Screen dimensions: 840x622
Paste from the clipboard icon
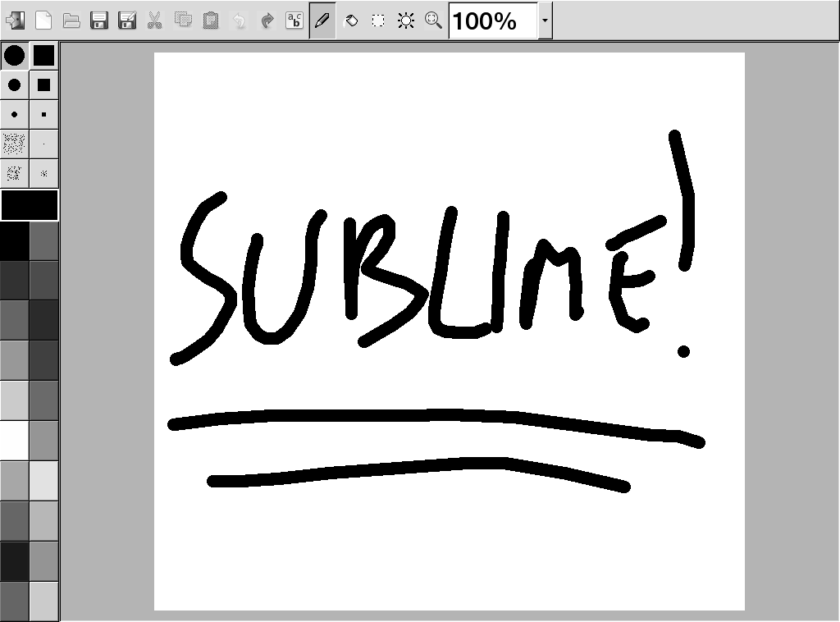[x=211, y=21]
